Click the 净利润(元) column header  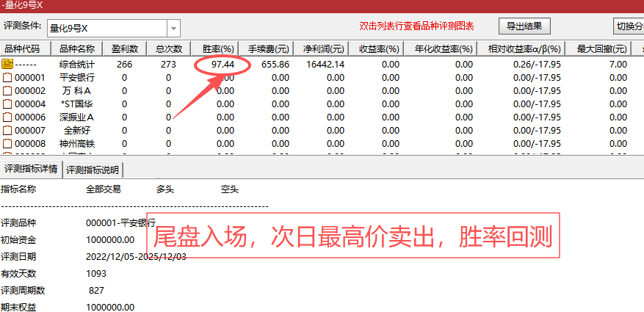coord(323,49)
